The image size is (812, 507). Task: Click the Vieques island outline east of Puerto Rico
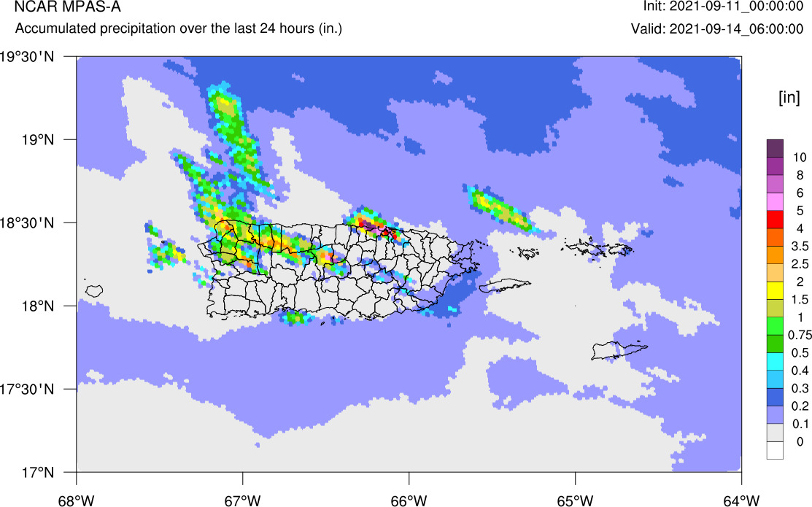[x=505, y=285]
